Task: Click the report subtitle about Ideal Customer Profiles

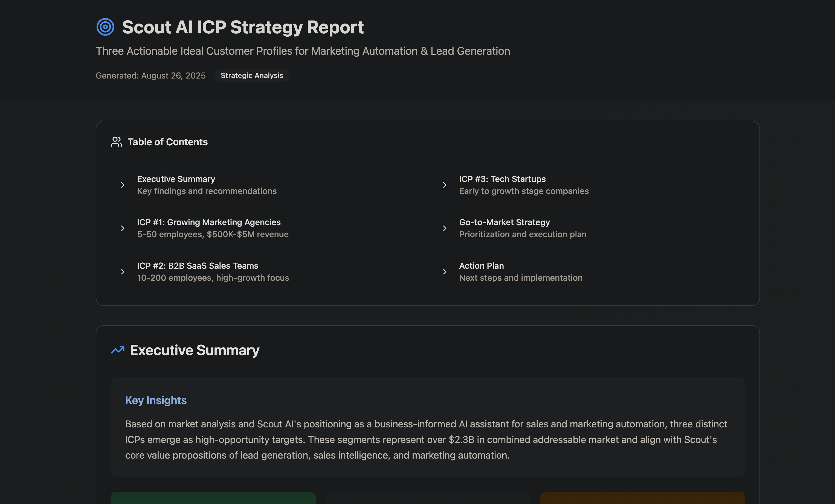Action: pos(303,51)
